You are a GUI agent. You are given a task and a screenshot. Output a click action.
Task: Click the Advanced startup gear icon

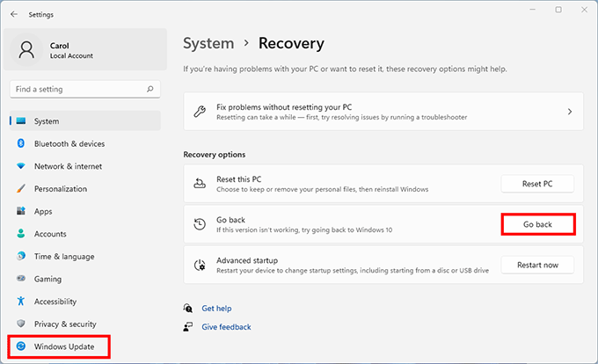point(200,265)
